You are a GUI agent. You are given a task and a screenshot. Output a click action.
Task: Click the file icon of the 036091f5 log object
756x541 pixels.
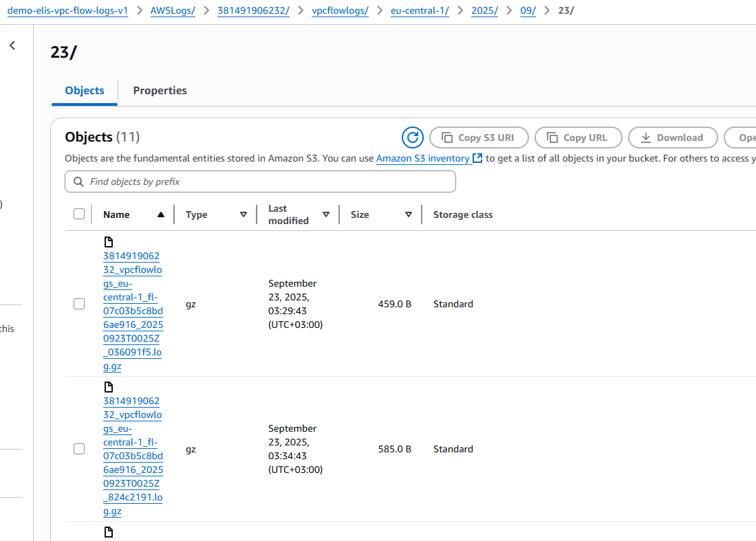pos(108,242)
